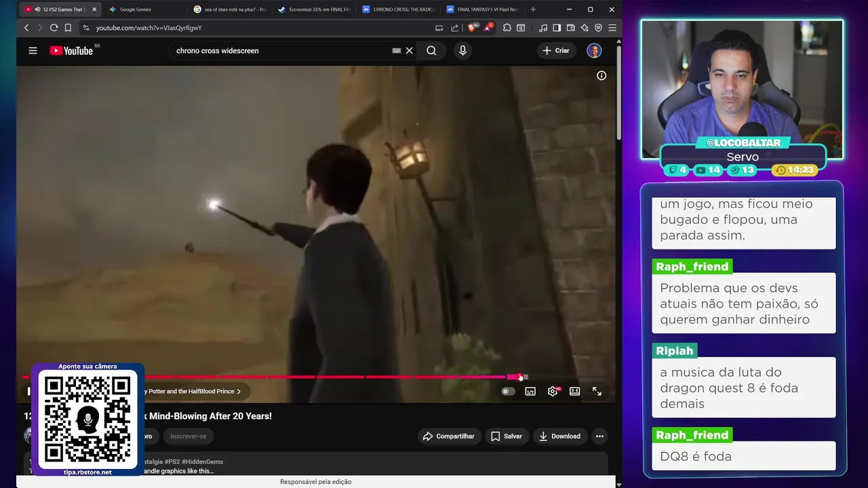Switch to the Steam FINAL FANTASY tab
This screenshot has width=868, height=488.
315,9
